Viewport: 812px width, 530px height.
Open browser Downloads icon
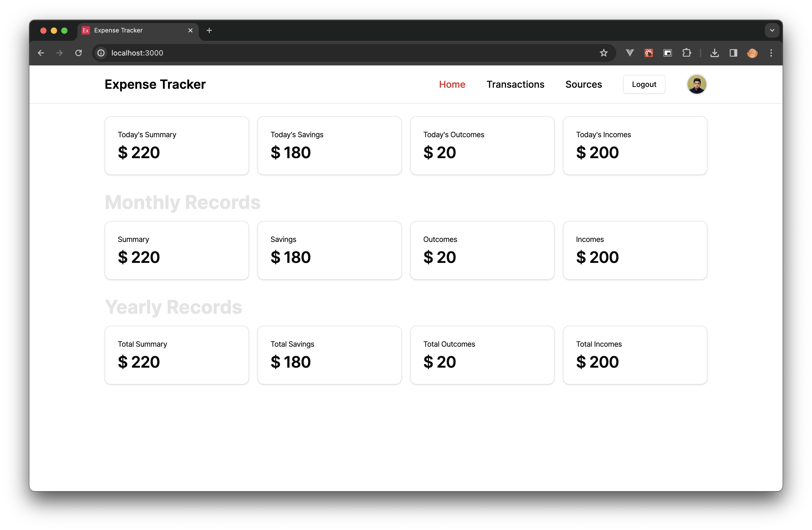click(x=714, y=53)
